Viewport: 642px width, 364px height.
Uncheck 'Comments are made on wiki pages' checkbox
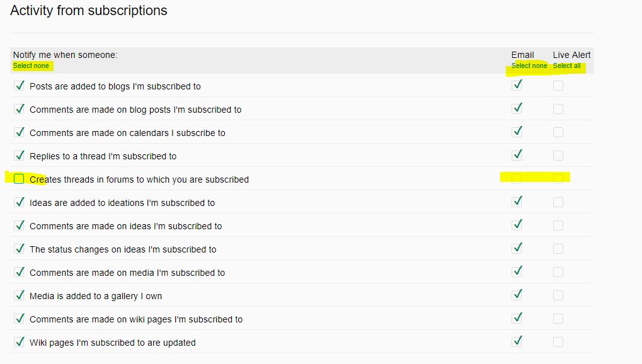pos(19,319)
